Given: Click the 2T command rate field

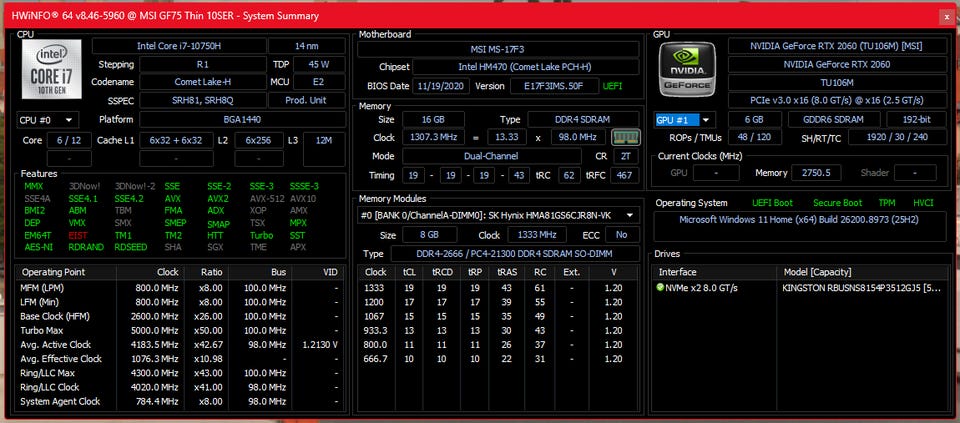Looking at the screenshot, I should [x=626, y=156].
